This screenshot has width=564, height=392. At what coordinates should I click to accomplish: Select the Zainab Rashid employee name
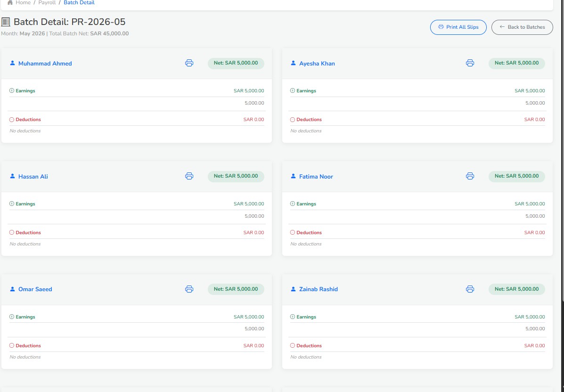click(319, 289)
